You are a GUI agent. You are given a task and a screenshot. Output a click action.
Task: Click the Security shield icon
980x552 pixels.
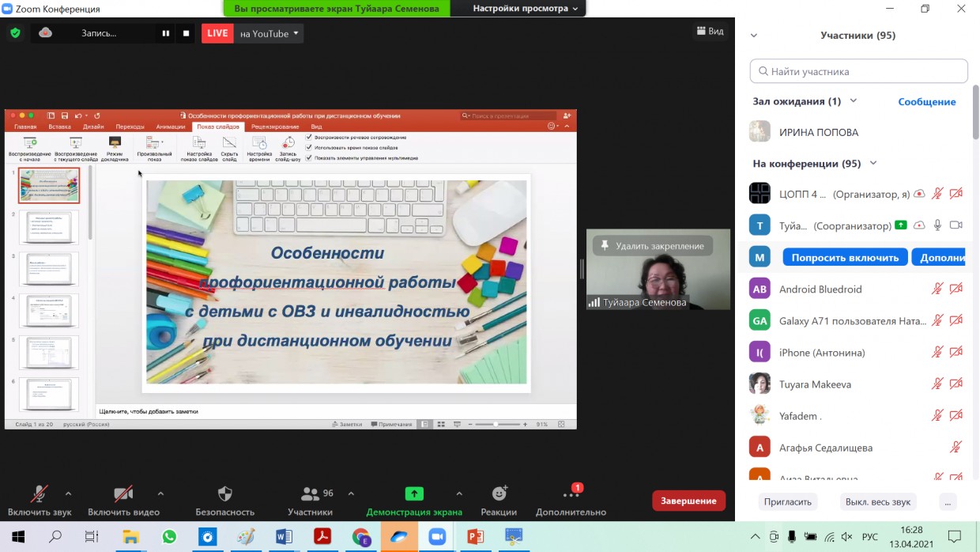click(x=224, y=494)
